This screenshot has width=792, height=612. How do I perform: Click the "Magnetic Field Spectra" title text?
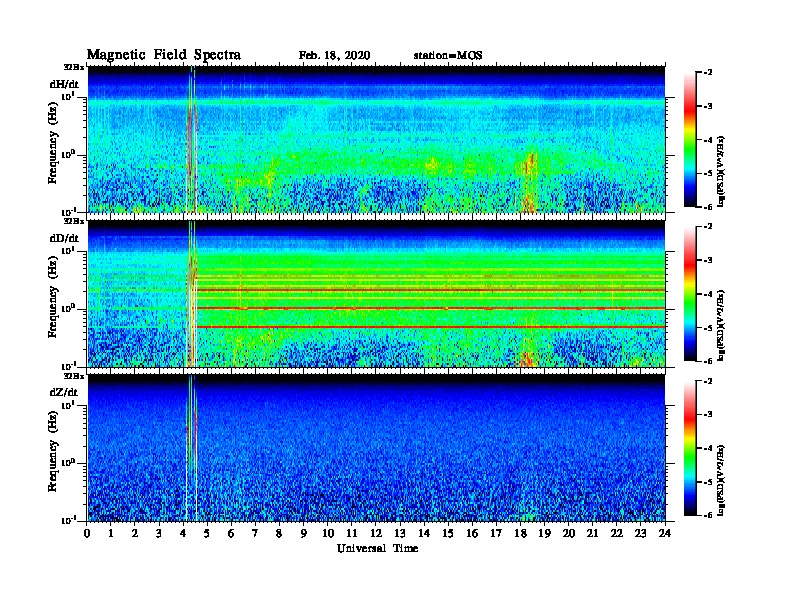pos(164,55)
